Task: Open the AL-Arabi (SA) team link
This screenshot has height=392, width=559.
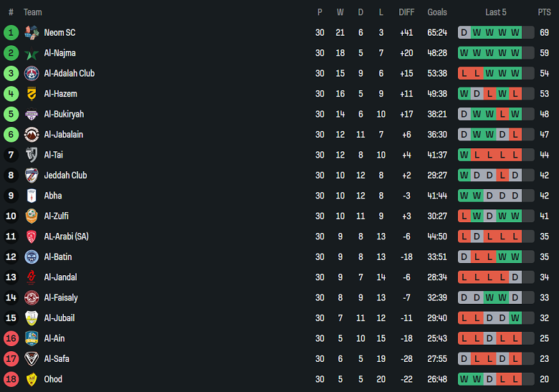Action: [x=66, y=236]
